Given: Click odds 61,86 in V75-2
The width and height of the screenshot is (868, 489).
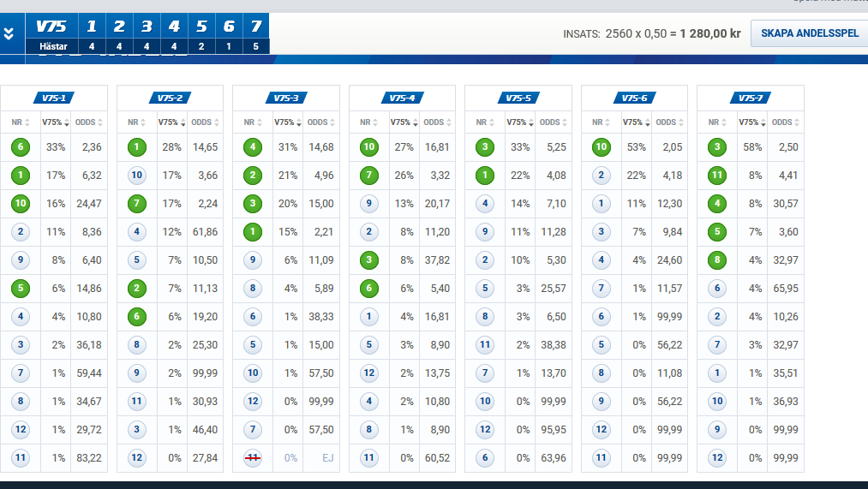Looking at the screenshot, I should (205, 232).
